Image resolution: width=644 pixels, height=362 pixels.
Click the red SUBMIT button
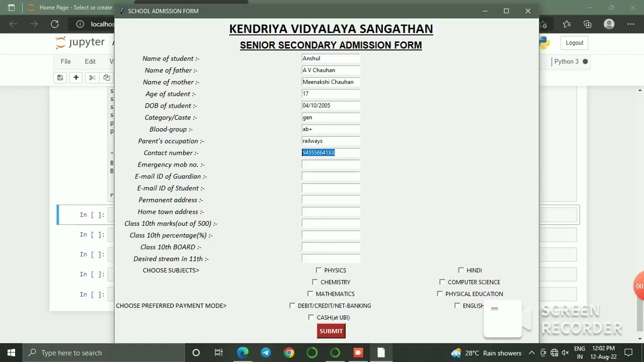pyautogui.click(x=331, y=331)
